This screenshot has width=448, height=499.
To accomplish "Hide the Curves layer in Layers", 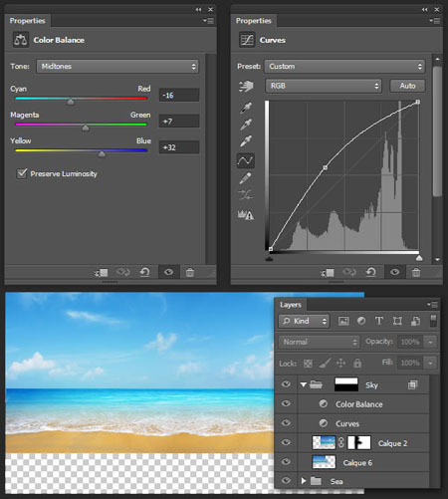I will (286, 423).
